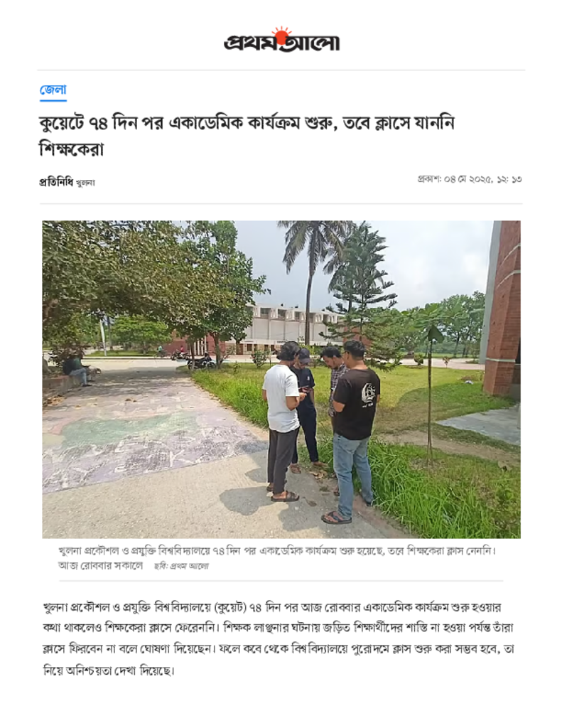Image resolution: width=562 pixels, height=728 pixels.
Task: Click the খুলনা location label
Action: pos(85,183)
